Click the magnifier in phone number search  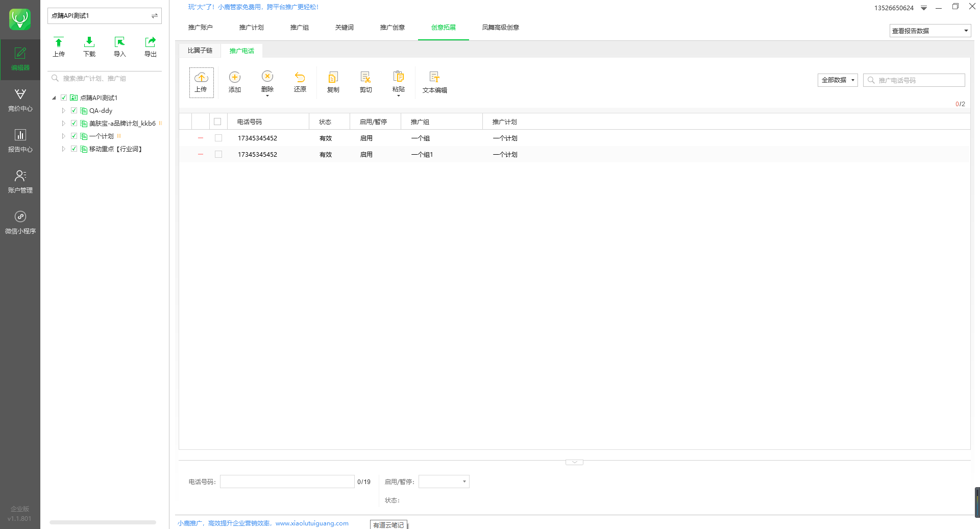(871, 80)
